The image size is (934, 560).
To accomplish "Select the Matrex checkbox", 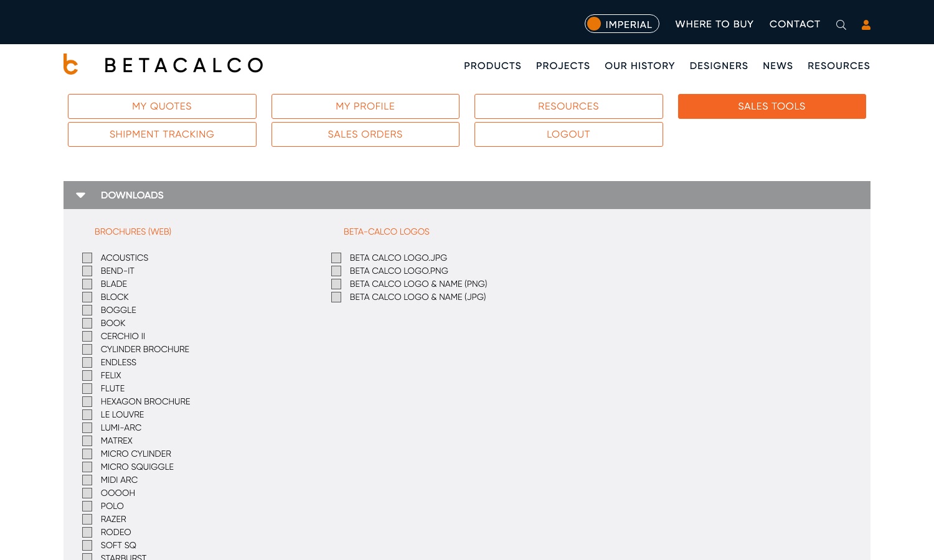I will coord(87,441).
